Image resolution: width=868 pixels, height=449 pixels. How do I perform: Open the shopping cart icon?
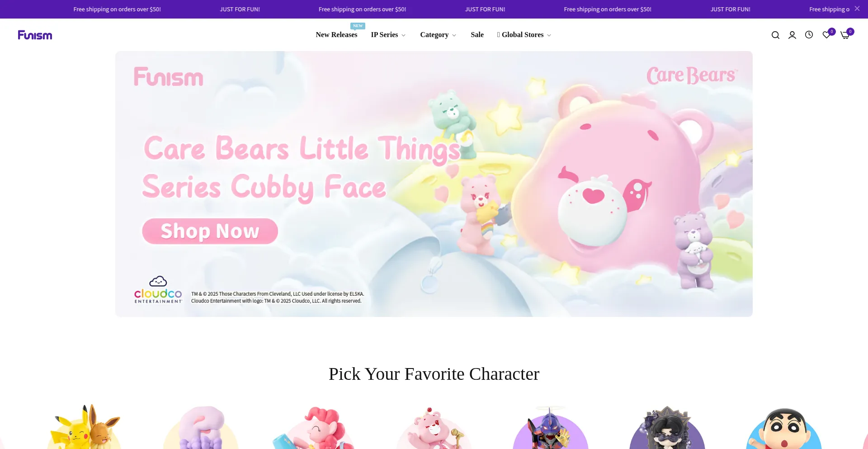[844, 35]
